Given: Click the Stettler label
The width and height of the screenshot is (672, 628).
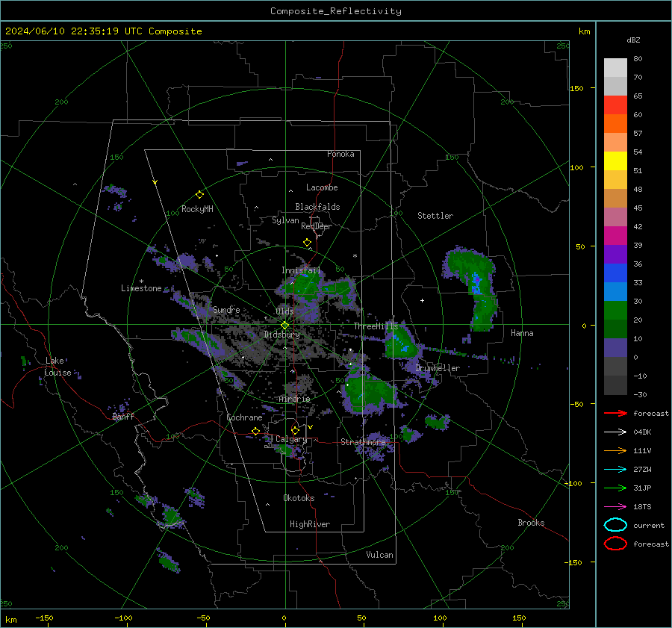Looking at the screenshot, I should click(435, 216).
